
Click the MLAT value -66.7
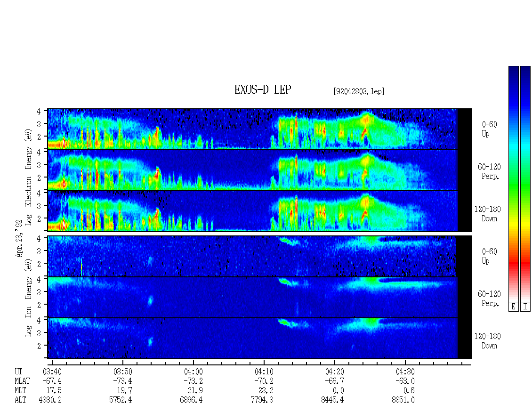tap(335, 381)
